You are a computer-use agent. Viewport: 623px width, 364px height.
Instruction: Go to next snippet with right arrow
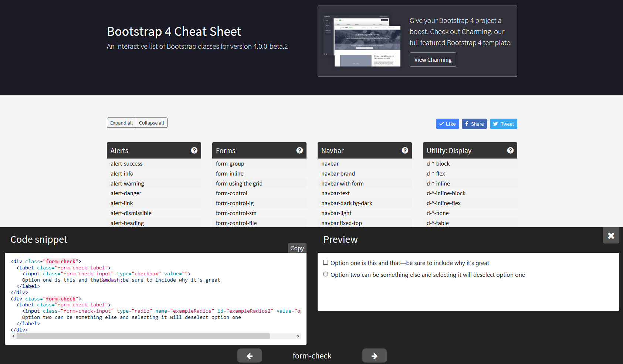click(x=375, y=356)
